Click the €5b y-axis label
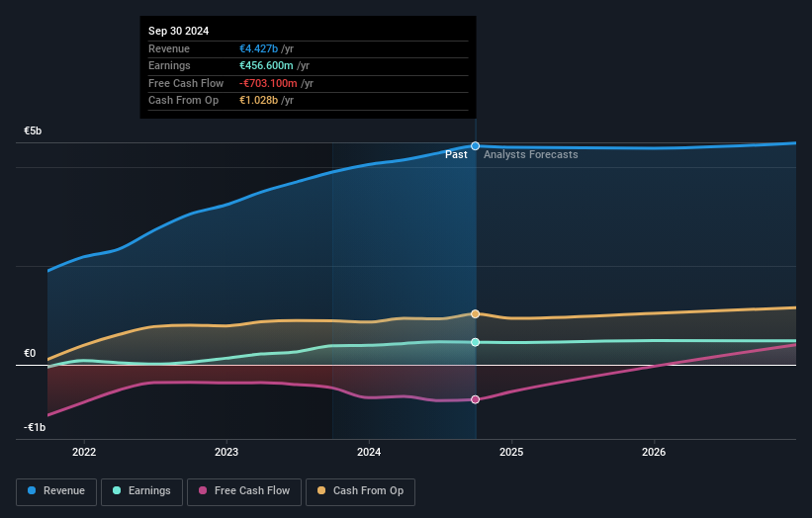This screenshot has height=518, width=812. 33,130
